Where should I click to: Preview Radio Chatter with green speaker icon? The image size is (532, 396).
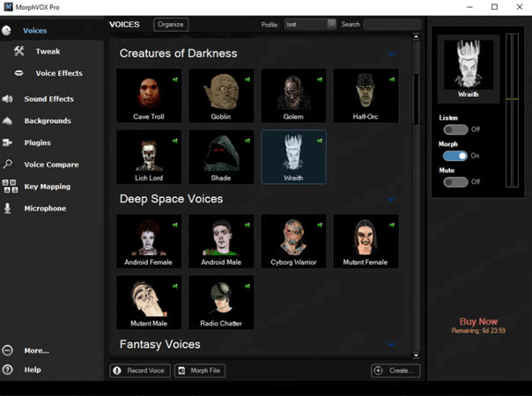click(247, 286)
